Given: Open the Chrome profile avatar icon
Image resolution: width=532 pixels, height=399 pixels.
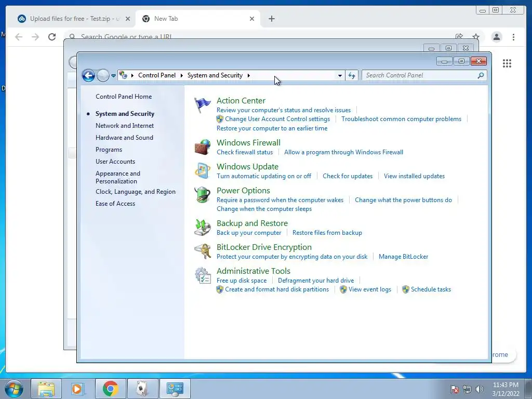Looking at the screenshot, I should (497, 37).
